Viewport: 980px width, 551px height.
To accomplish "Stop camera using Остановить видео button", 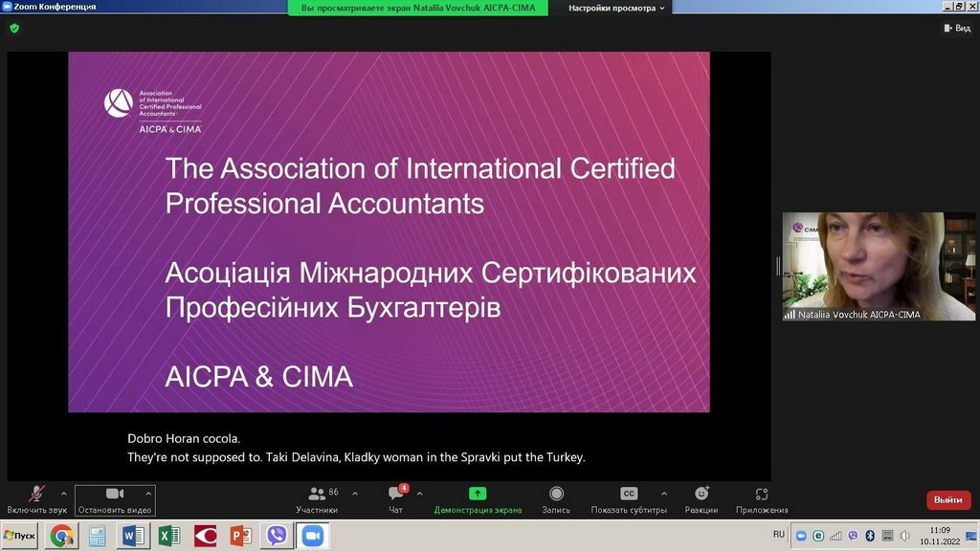I will point(115,499).
